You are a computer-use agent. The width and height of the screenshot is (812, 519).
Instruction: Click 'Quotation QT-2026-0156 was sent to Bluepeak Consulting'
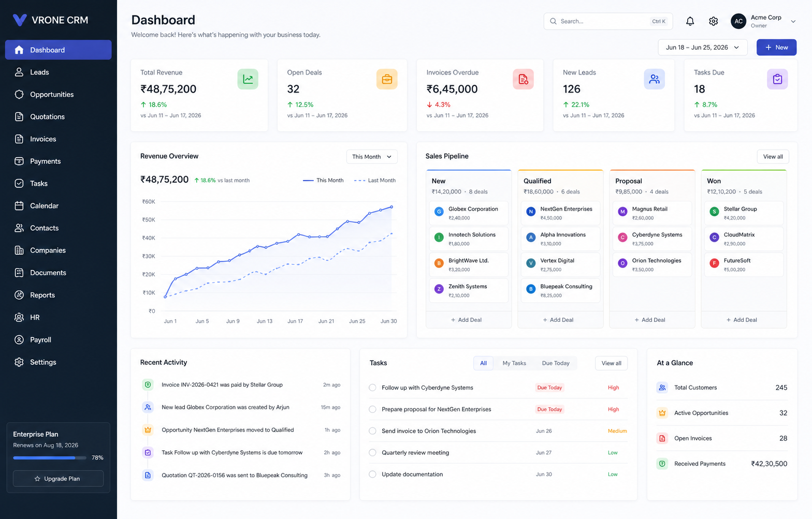pyautogui.click(x=235, y=476)
